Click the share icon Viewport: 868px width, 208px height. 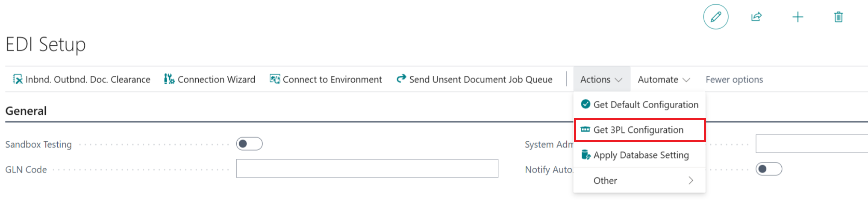click(756, 17)
